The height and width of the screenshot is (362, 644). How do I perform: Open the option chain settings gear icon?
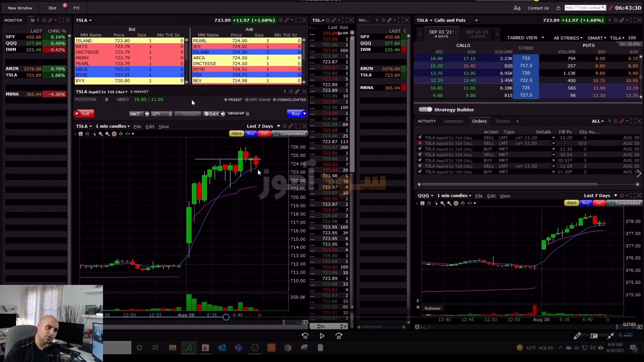coord(615,20)
